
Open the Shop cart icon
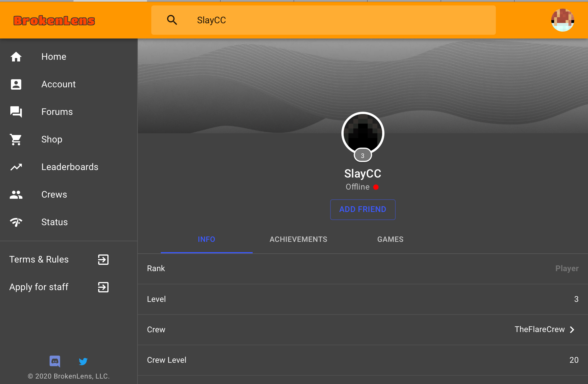pos(16,139)
